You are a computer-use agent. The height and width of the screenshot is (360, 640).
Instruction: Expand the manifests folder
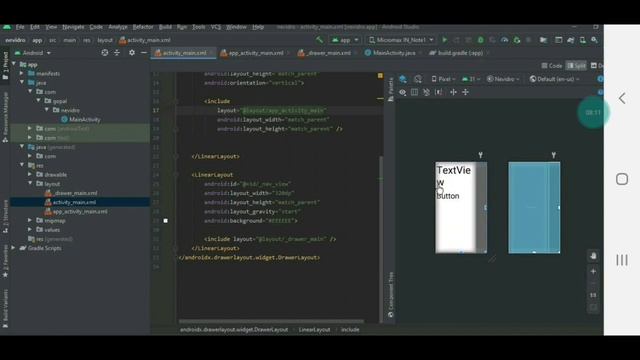22,73
